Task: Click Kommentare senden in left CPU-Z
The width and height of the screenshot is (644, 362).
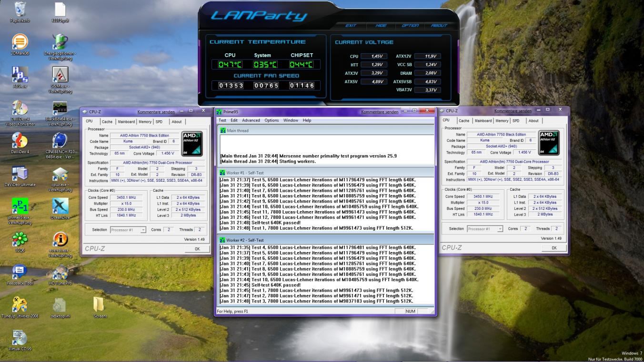Action: (x=156, y=112)
